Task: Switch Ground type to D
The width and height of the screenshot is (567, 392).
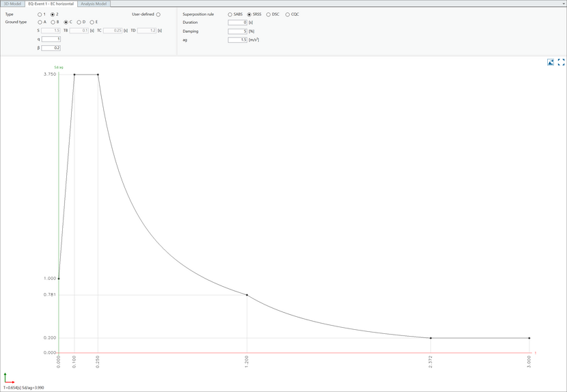Action: click(79, 23)
